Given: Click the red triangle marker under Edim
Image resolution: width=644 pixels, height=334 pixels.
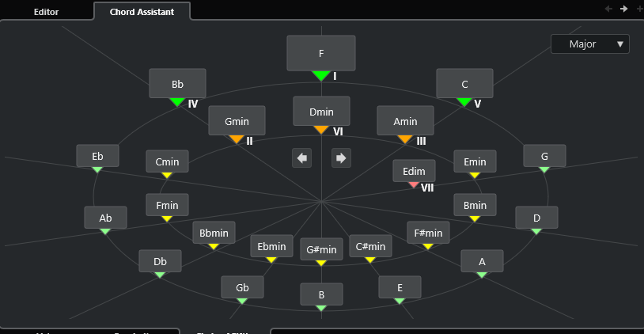Looking at the screenshot, I should (413, 184).
